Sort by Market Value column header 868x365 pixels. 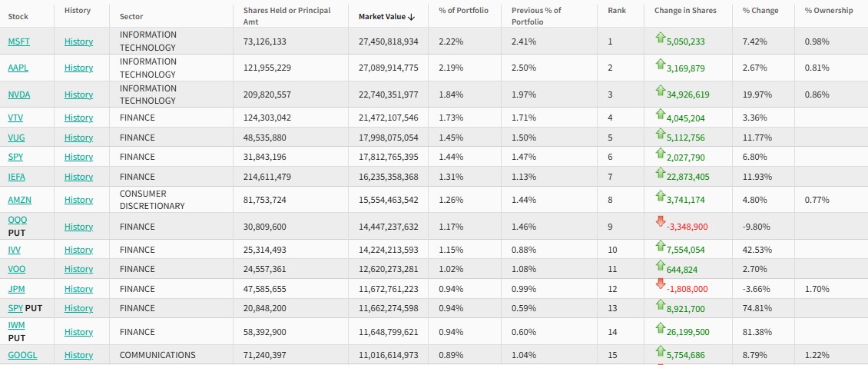(x=386, y=16)
